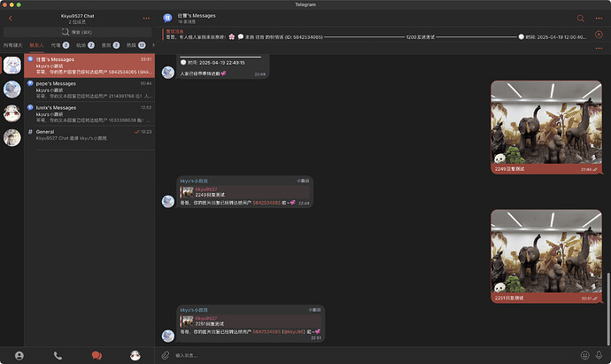This screenshot has width=611, height=364.
Task: Open luwix's Messages topic row
Action: coord(89,113)
